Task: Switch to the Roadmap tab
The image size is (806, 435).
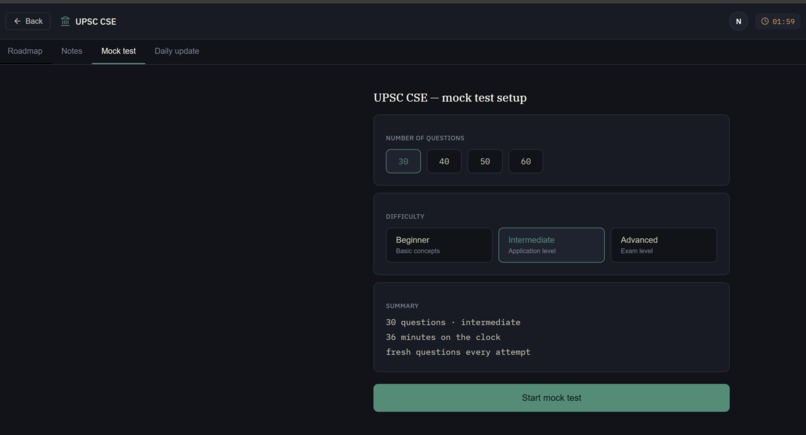Action: pos(25,51)
